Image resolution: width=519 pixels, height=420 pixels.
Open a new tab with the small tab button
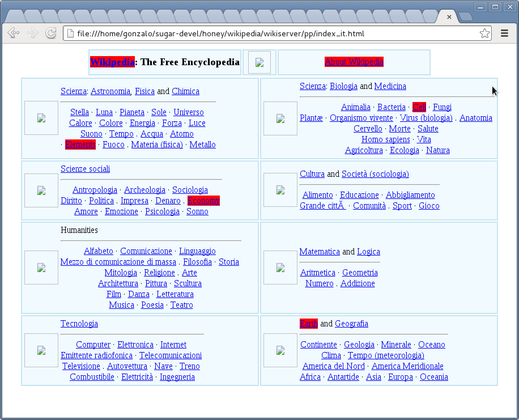[x=465, y=16]
